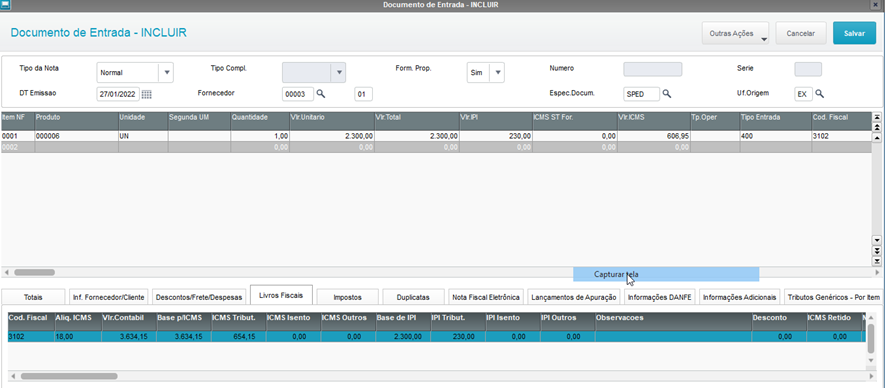Click the items grid horizontal scroll left arrow
886x388 pixels.
click(x=6, y=272)
